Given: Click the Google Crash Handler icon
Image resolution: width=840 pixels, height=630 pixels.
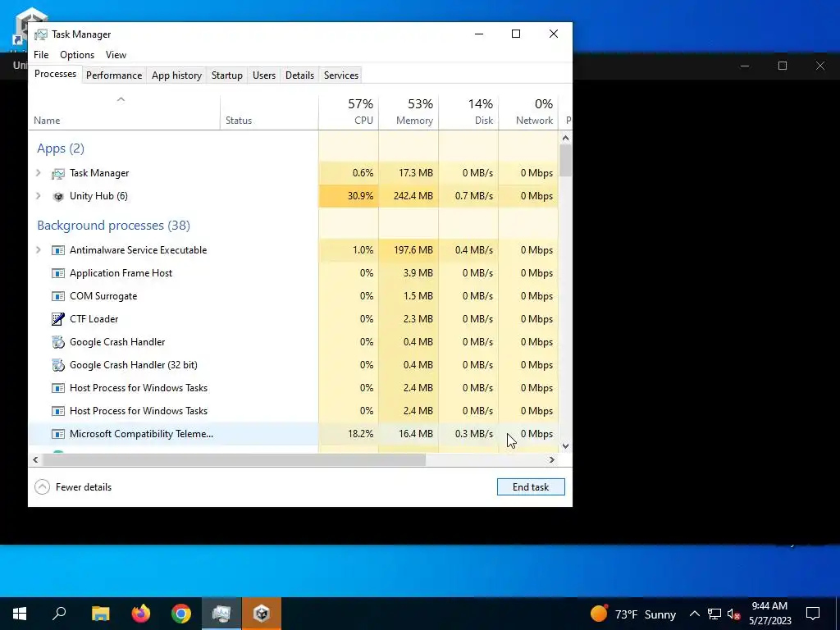Looking at the screenshot, I should (58, 342).
